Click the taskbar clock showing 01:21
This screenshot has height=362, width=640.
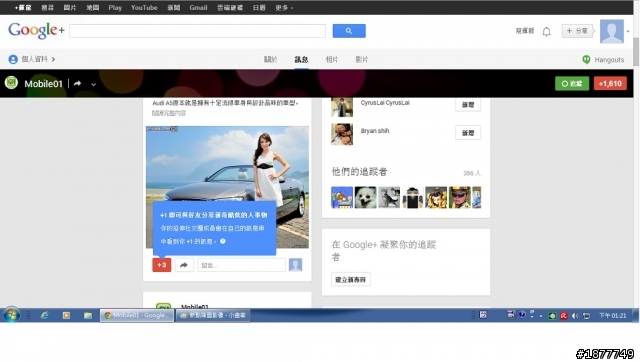[612, 316]
